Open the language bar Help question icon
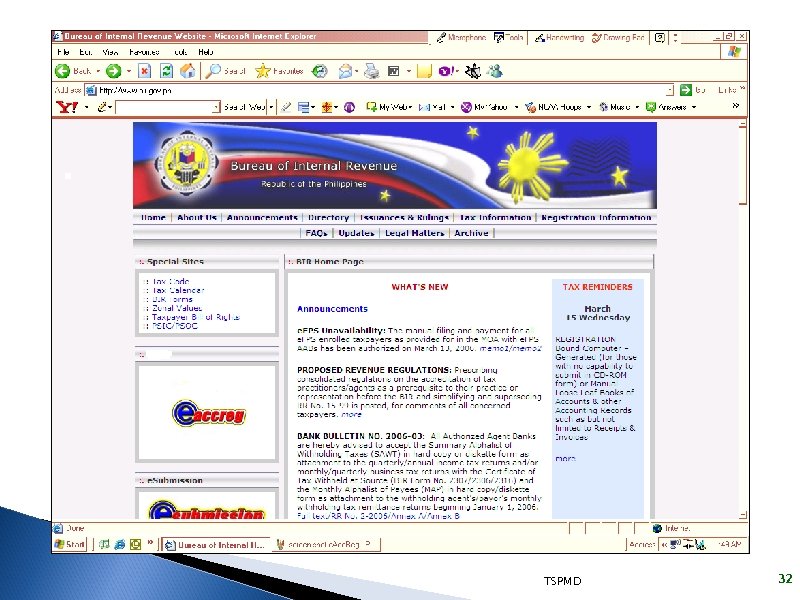Viewport: 800px width, 600px height. [x=660, y=37]
